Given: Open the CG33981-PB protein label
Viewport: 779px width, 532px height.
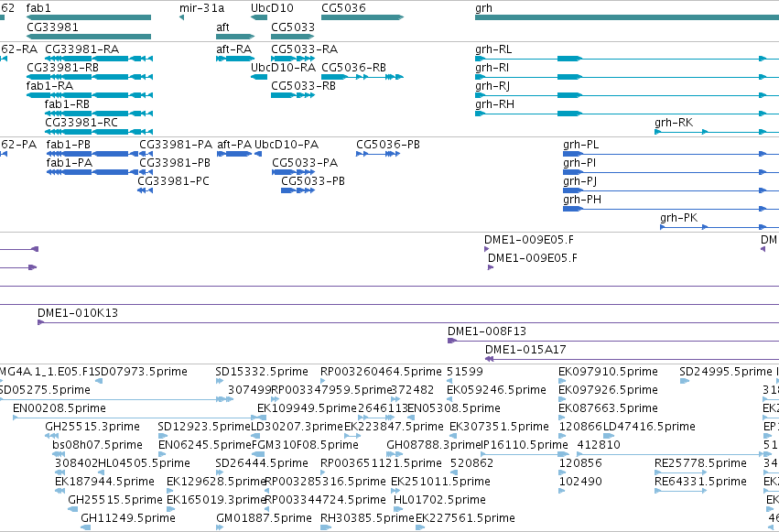Looking at the screenshot, I should [x=174, y=163].
